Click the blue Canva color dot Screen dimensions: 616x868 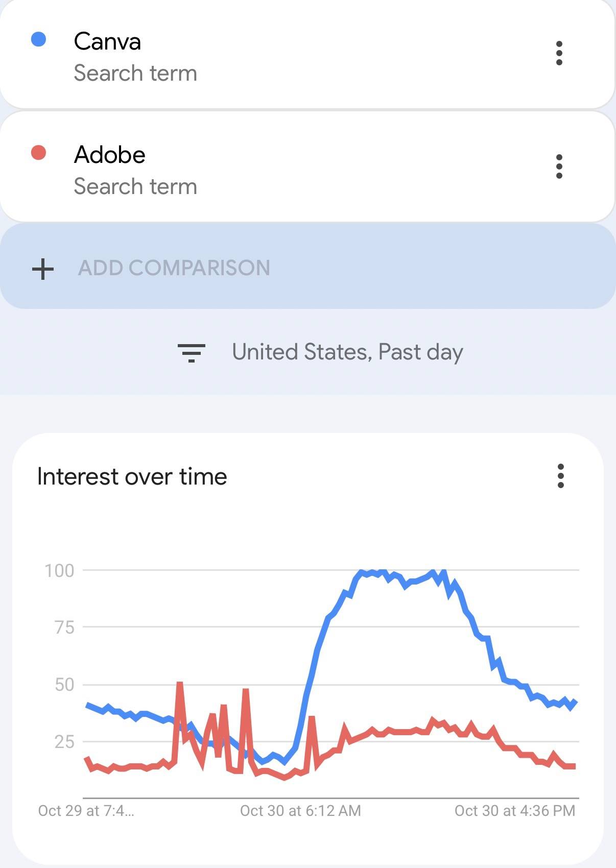pos(39,39)
